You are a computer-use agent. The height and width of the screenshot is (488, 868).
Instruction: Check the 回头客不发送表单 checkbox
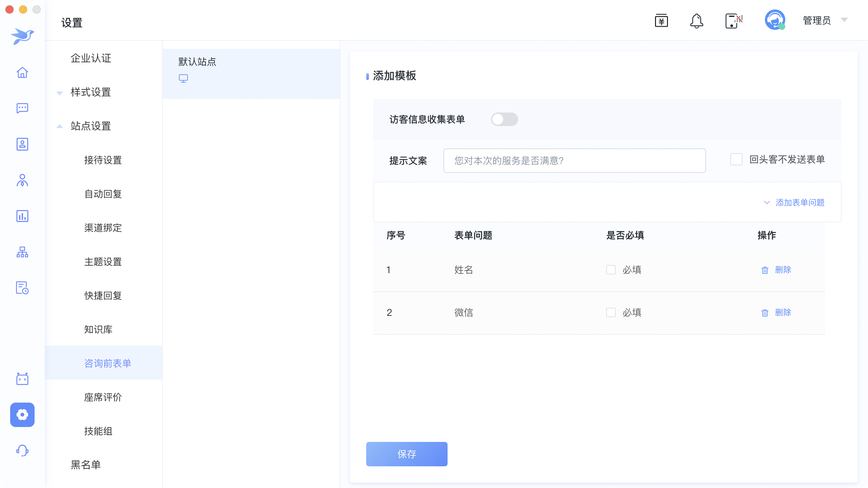pyautogui.click(x=736, y=159)
